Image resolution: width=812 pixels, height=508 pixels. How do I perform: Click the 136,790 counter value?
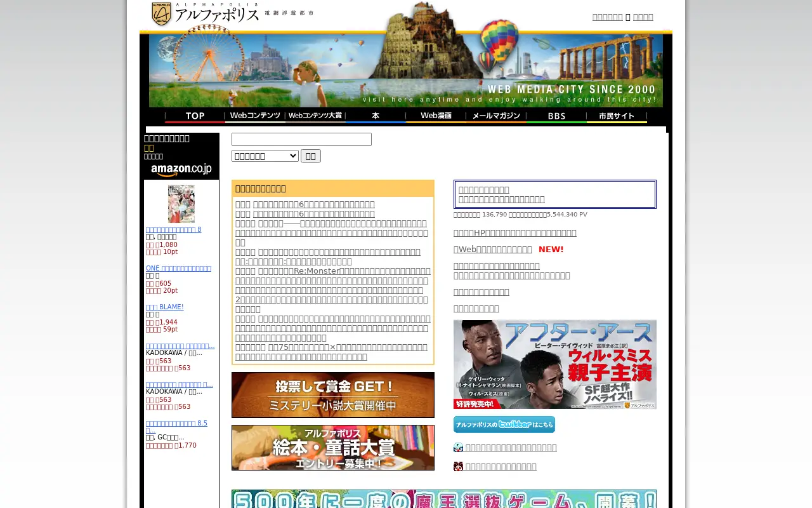coord(495,215)
